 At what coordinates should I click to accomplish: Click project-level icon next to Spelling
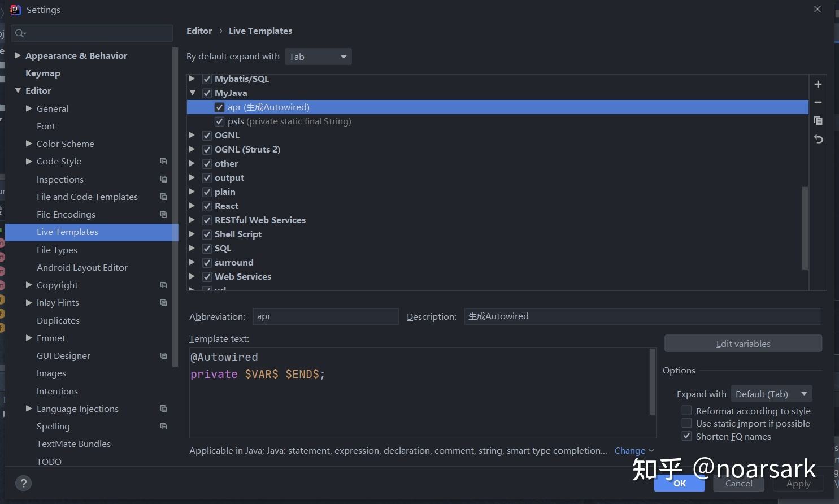pos(163,426)
